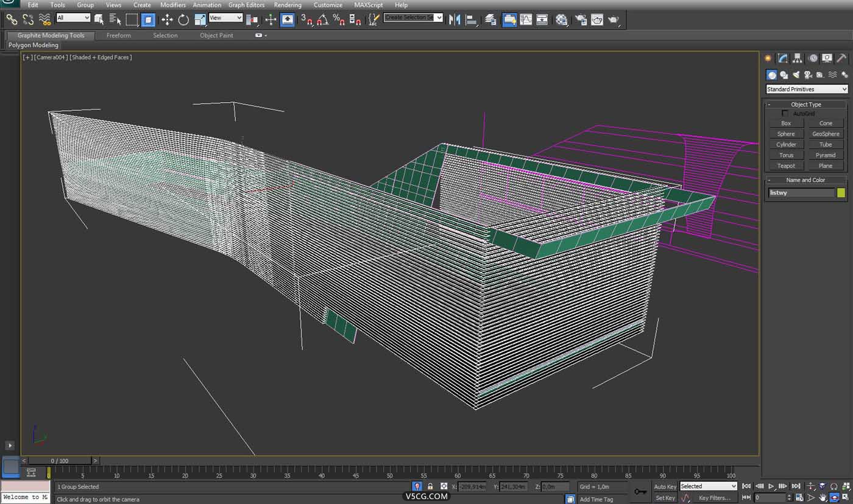This screenshot has width=853, height=504.
Task: Select Space Warps category in Create panel
Action: point(832,75)
